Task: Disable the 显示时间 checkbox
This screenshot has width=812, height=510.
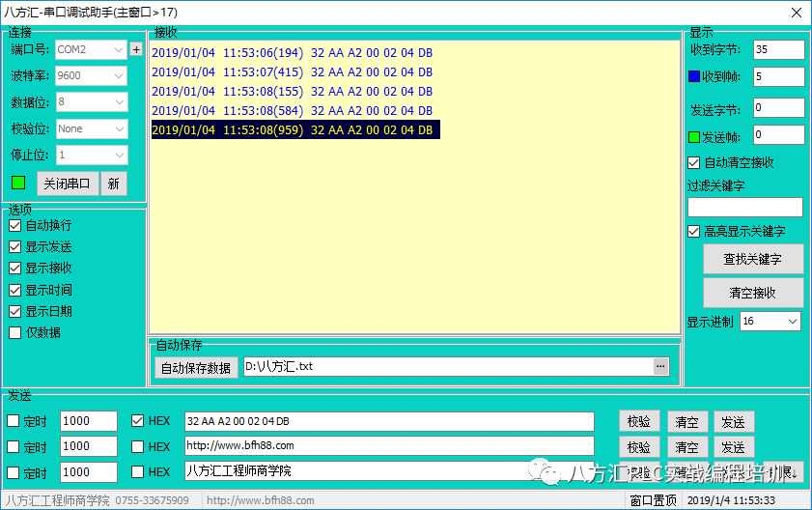Action: [14, 290]
